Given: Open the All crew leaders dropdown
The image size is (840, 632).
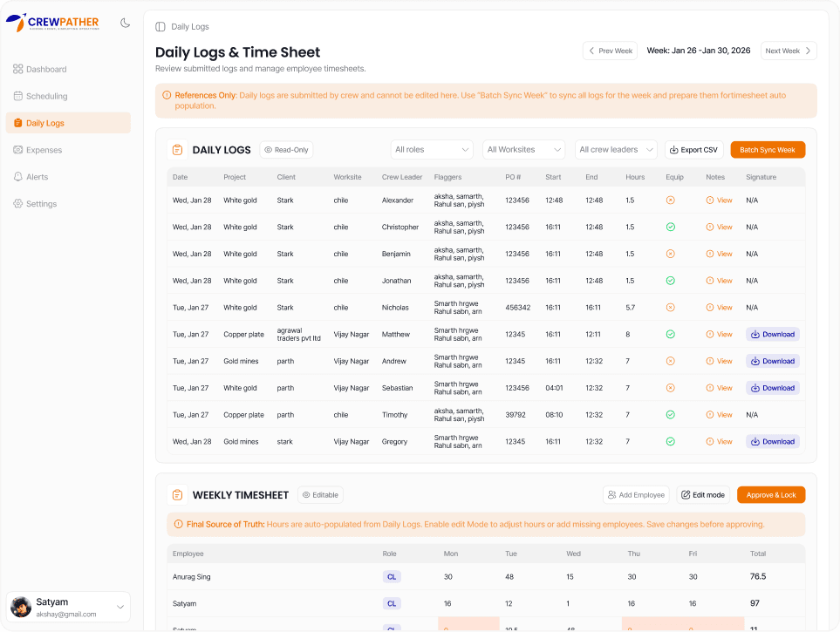Looking at the screenshot, I should tap(615, 150).
